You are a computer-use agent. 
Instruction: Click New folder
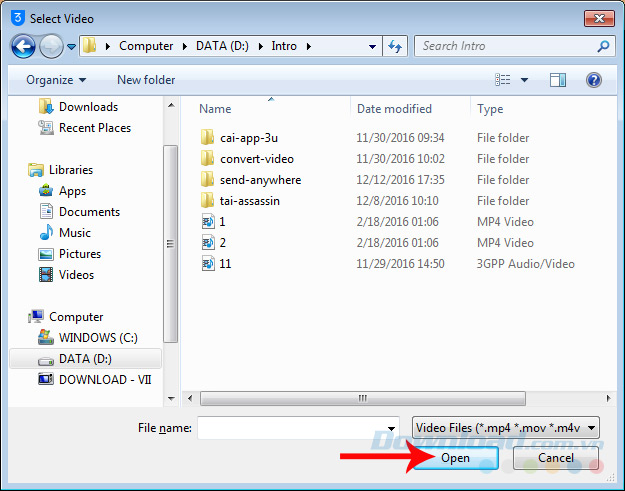click(146, 80)
